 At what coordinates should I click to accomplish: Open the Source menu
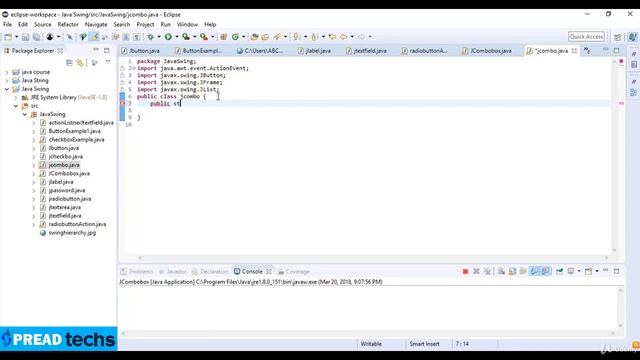tap(42, 24)
